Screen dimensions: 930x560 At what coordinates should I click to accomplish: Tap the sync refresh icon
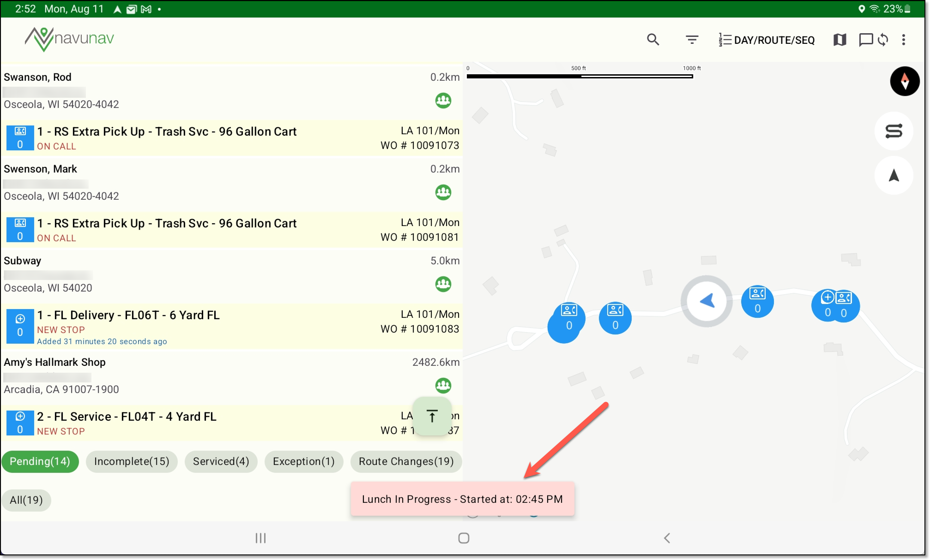883,40
